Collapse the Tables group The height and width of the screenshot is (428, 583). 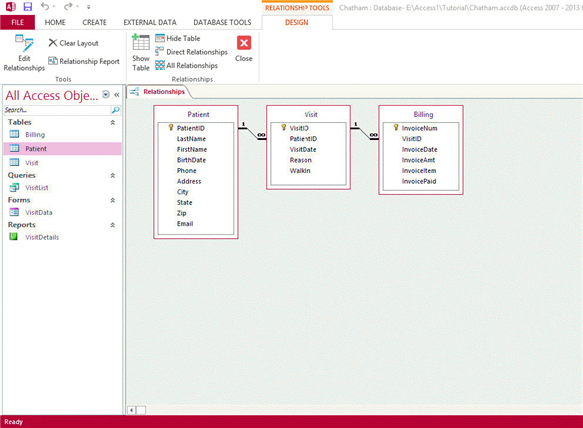113,122
